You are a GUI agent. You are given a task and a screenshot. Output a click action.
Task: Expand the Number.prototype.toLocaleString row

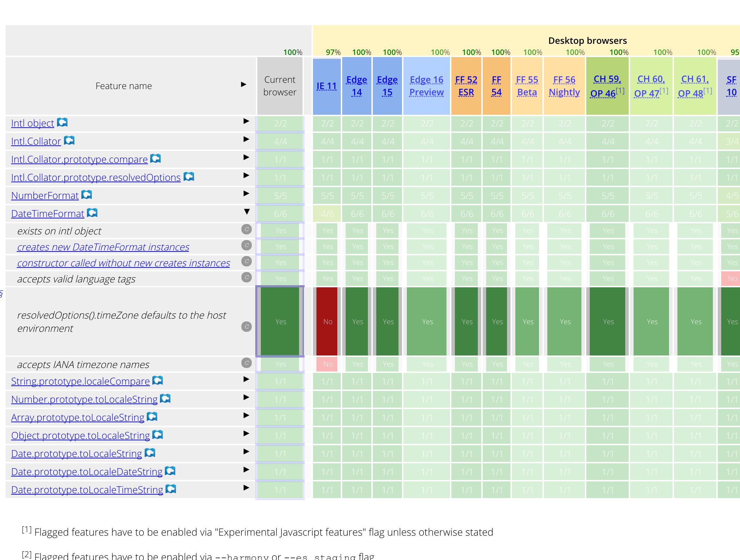(246, 398)
